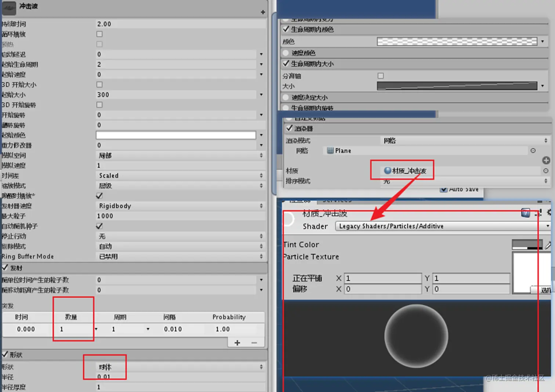The image size is (555, 392).
Task: Click the Tint Color swatch
Action: (527, 245)
